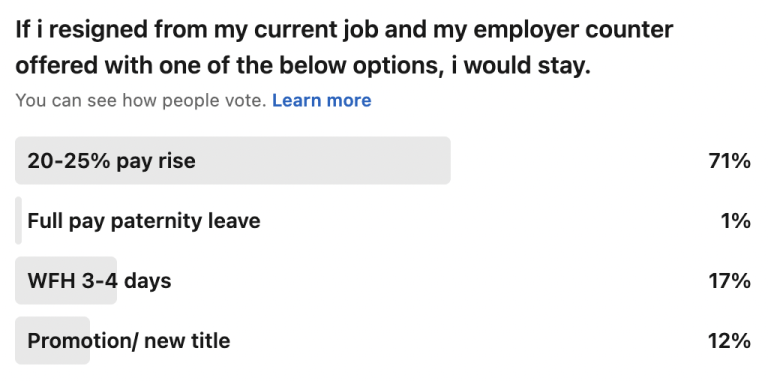Click the "offered with one of" heading line
The height and width of the screenshot is (381, 768).
coord(303,66)
